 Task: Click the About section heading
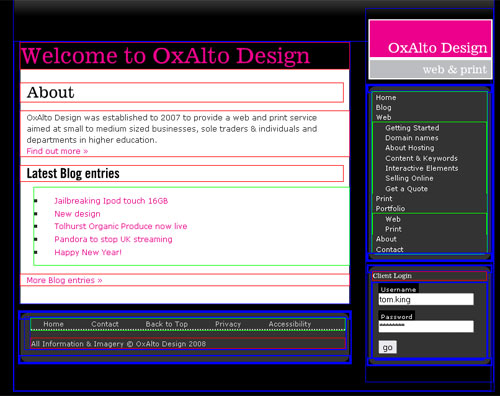coord(50,92)
